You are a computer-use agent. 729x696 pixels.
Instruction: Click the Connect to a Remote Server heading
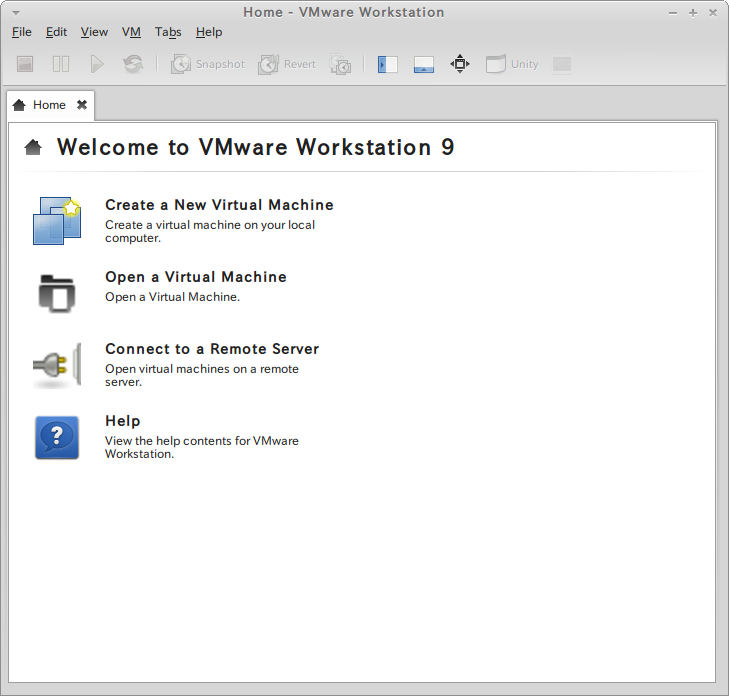pyautogui.click(x=212, y=349)
